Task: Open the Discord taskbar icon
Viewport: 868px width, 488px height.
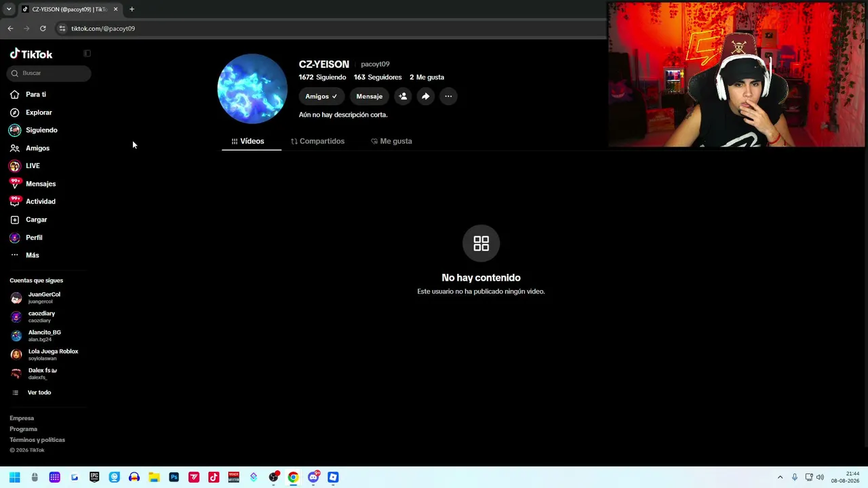Action: [313, 477]
